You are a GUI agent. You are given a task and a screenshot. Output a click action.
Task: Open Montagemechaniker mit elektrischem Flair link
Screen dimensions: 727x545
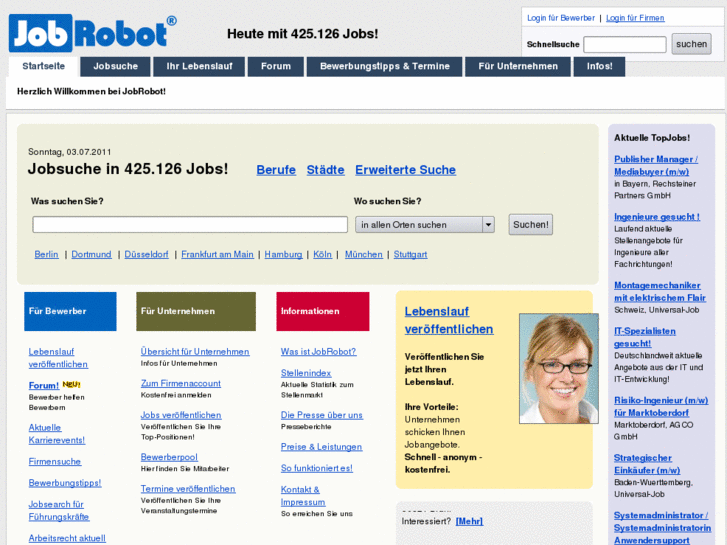click(660, 291)
